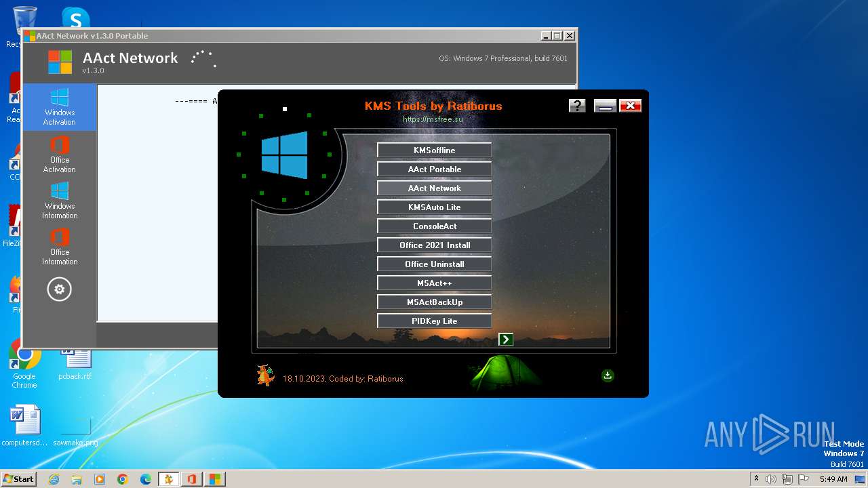Open the Start menu
The height and width of the screenshot is (488, 868).
18,479
